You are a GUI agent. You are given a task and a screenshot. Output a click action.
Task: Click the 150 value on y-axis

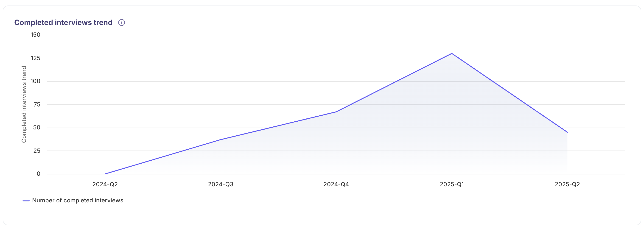(36, 35)
